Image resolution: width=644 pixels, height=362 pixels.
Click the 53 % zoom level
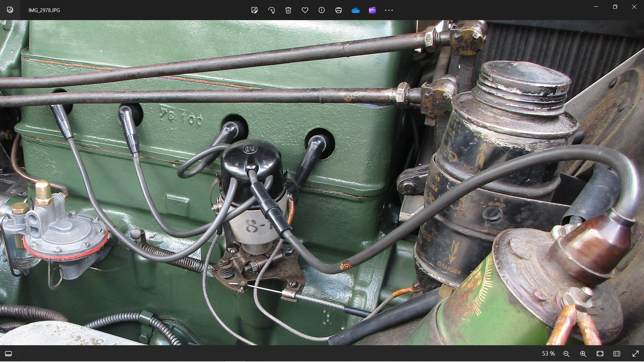click(548, 354)
